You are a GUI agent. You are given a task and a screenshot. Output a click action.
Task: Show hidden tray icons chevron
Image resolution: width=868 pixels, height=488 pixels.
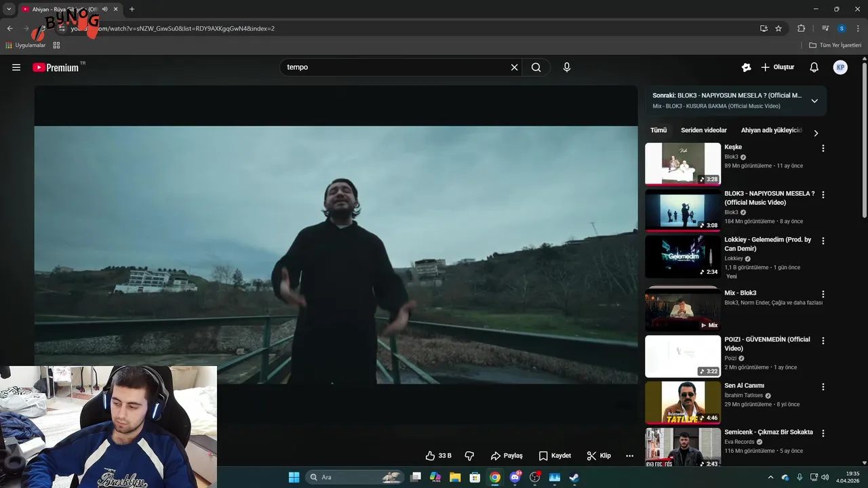pyautogui.click(x=771, y=477)
